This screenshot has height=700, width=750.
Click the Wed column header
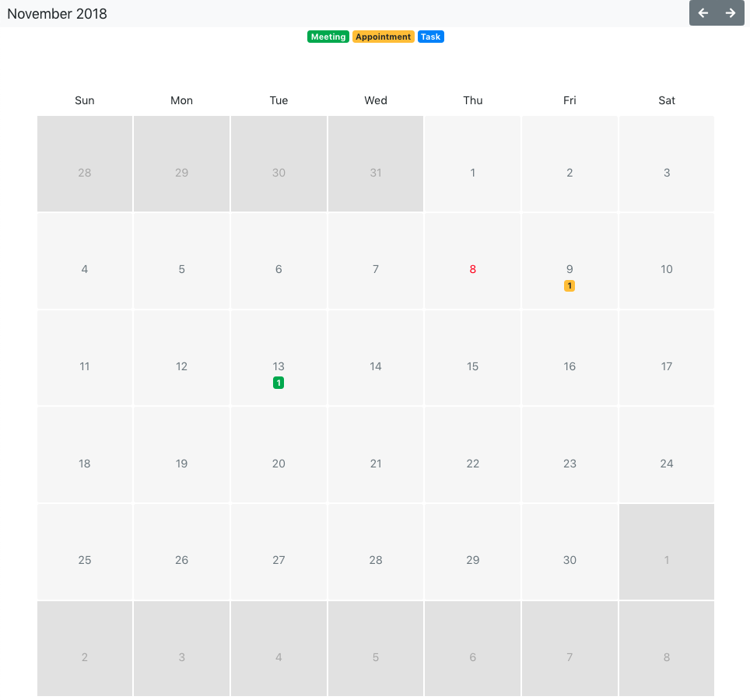click(375, 100)
